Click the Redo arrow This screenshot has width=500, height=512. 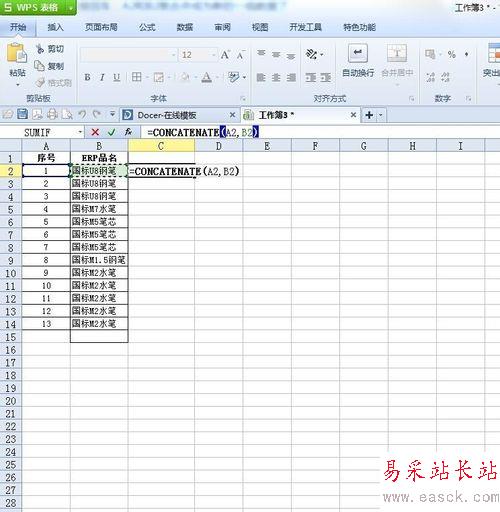97,114
